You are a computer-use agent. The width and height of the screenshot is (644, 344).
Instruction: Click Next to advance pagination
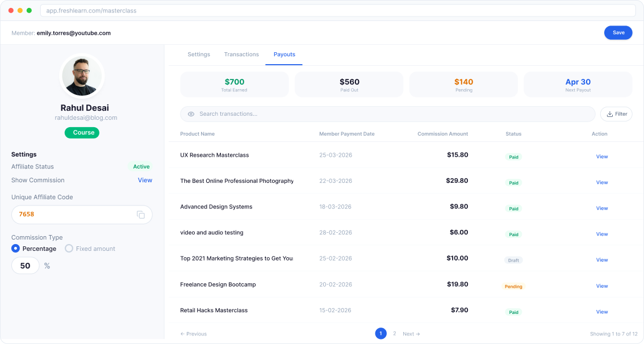(x=411, y=334)
